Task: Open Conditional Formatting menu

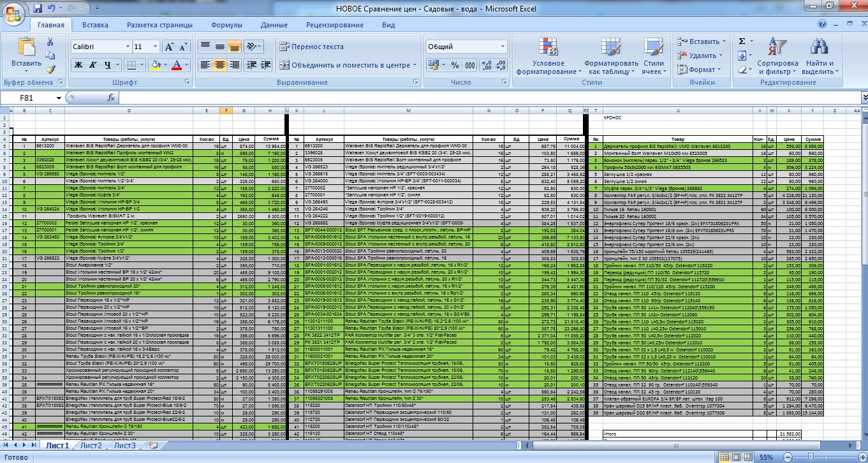Action: tap(548, 56)
